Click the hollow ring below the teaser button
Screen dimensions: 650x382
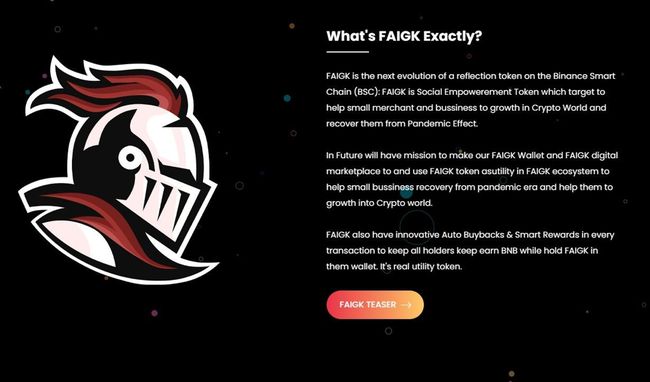[388, 331]
